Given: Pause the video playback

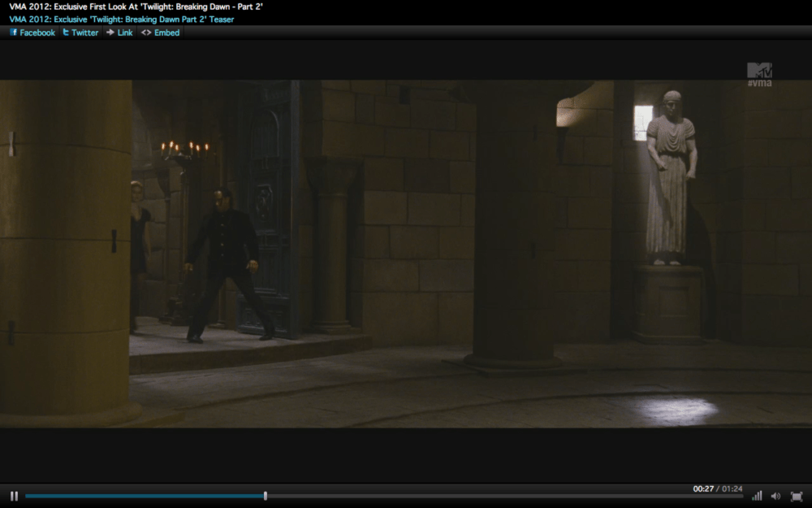Looking at the screenshot, I should pyautogui.click(x=14, y=496).
